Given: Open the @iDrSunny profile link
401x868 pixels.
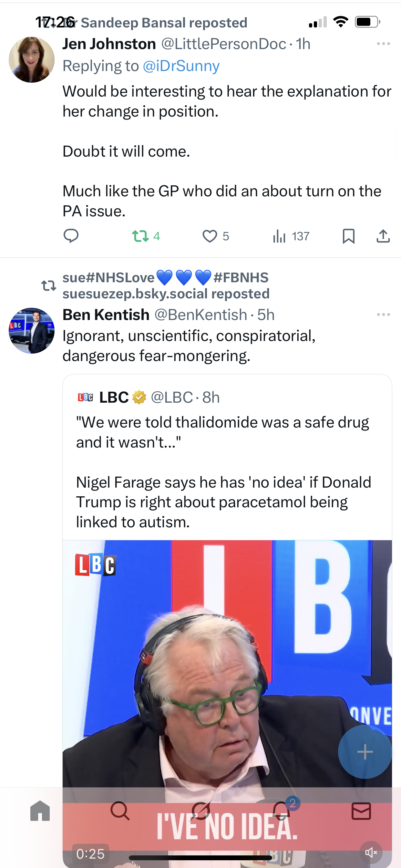Looking at the screenshot, I should coord(181,66).
